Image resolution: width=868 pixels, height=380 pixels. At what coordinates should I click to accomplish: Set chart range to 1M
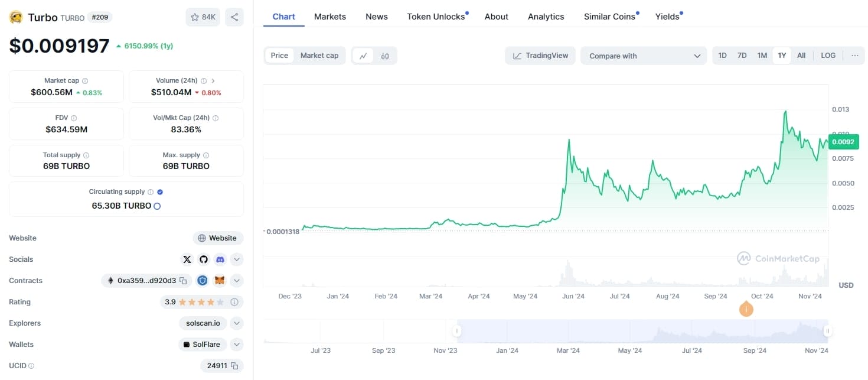[762, 56]
